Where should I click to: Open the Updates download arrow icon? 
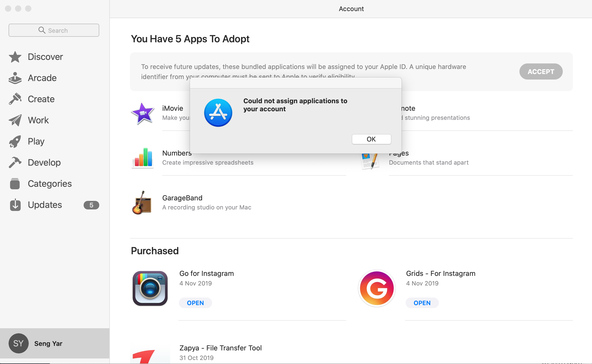click(15, 205)
